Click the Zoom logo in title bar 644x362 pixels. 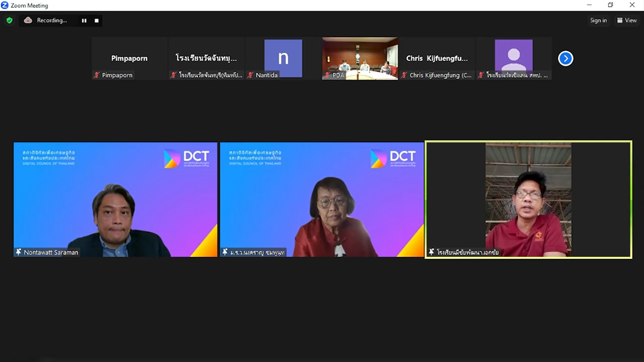(5, 5)
